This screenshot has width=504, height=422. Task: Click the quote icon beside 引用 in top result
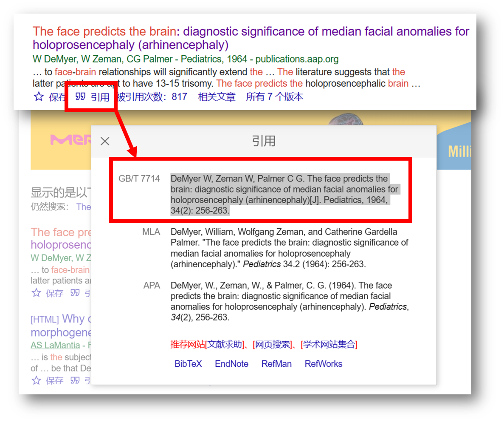pyautogui.click(x=80, y=96)
